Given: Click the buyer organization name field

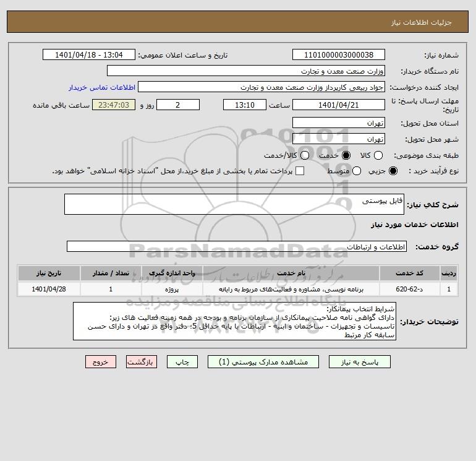Looking at the screenshot, I should coord(246,71).
